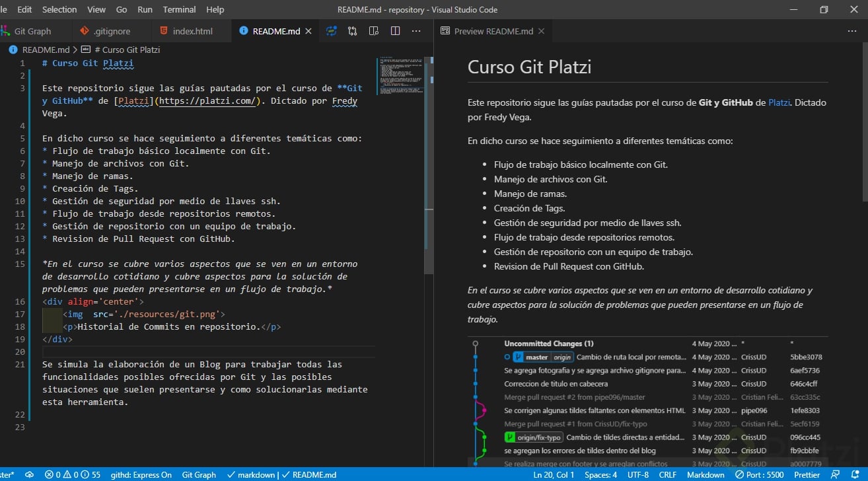Click the img src='./resources/git.png' line
Viewport: 868px width, 481px height.
(x=144, y=314)
